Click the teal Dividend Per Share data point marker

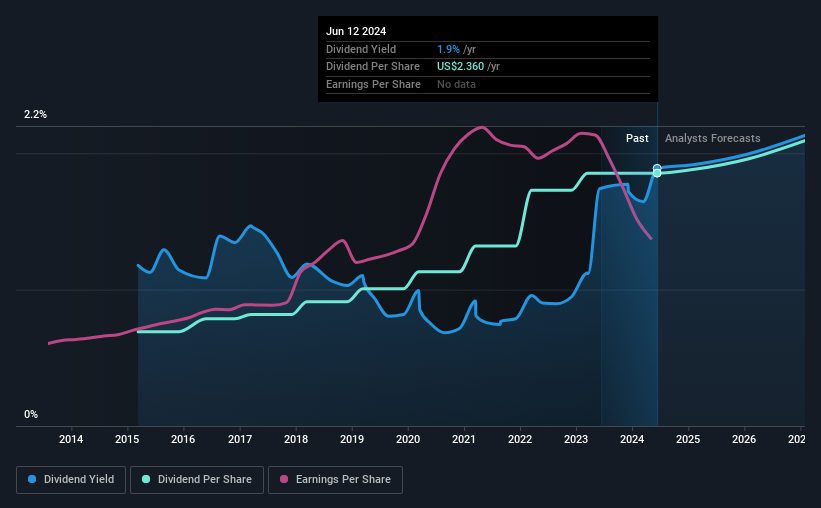click(657, 173)
